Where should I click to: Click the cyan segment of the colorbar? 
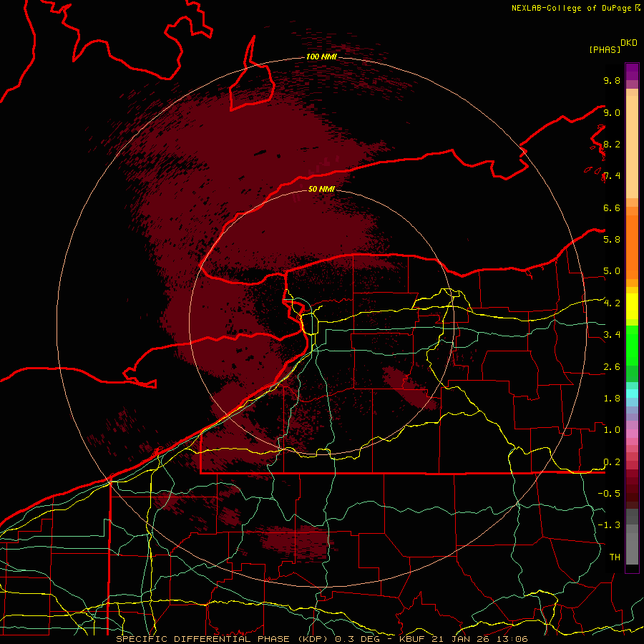pos(632,394)
